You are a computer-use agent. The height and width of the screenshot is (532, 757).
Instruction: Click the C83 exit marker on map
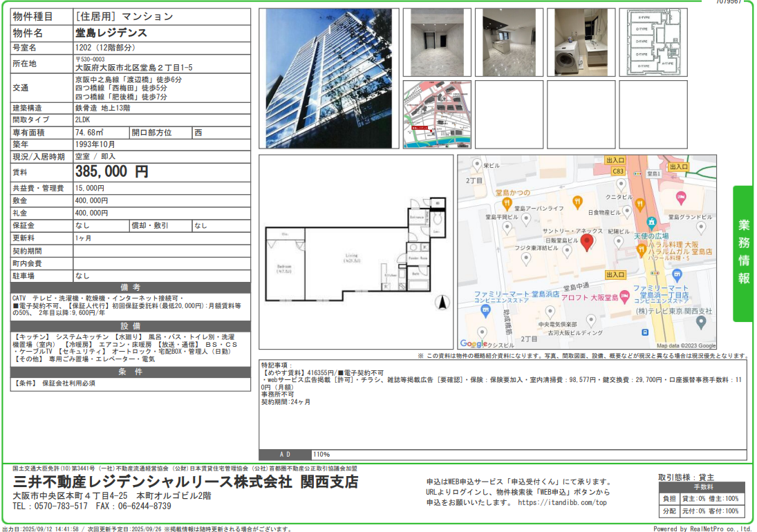click(617, 171)
